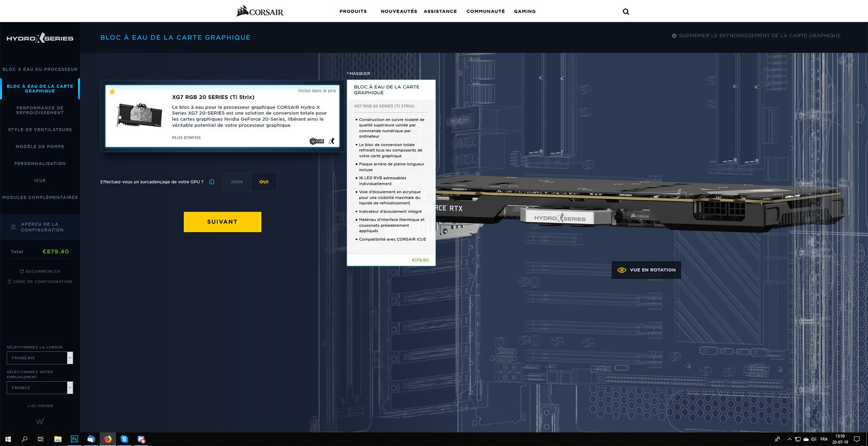Click the Hydro X Series logo
868x446 pixels.
click(x=40, y=38)
